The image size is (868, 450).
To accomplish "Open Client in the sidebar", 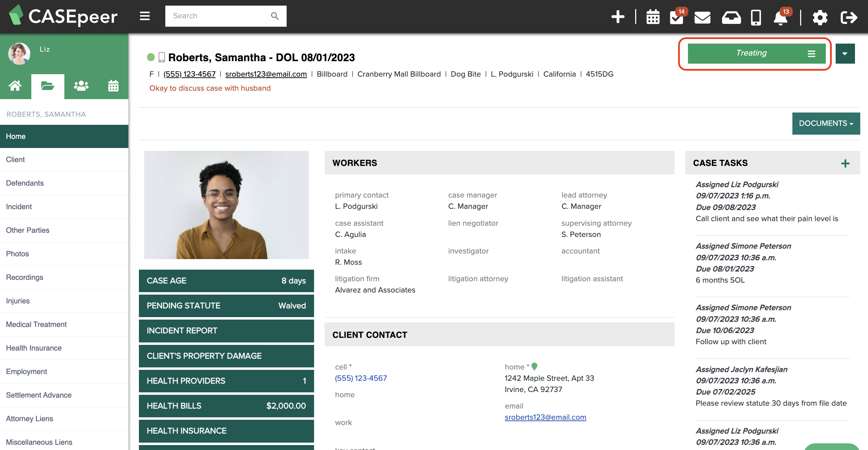I will pyautogui.click(x=64, y=160).
